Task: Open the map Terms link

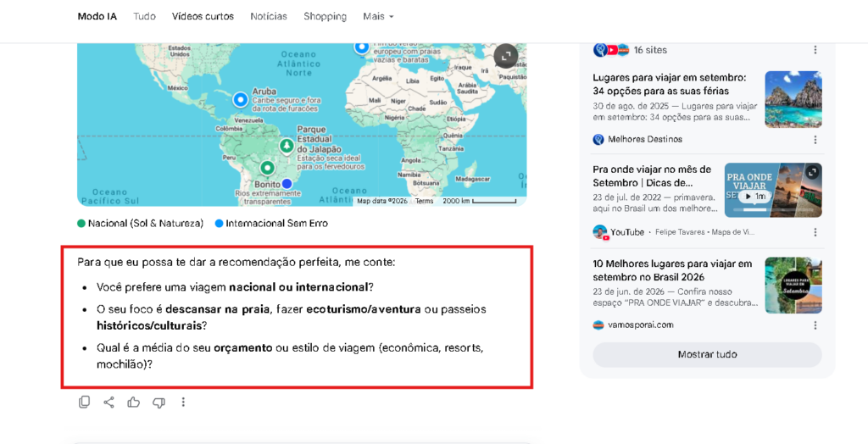Action: [424, 201]
